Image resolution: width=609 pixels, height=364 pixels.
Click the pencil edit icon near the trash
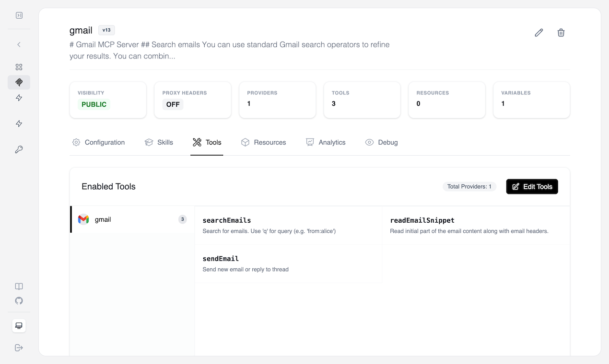pyautogui.click(x=539, y=33)
